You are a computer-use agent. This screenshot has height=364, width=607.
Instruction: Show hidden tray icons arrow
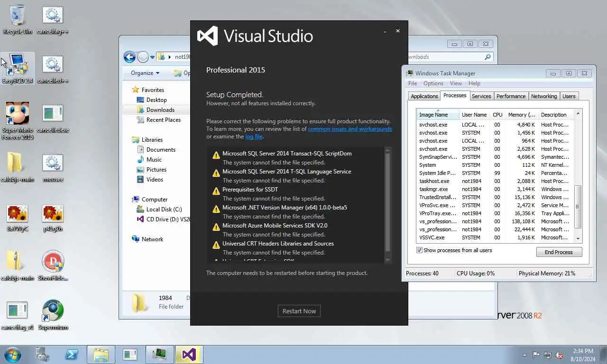coord(524,355)
